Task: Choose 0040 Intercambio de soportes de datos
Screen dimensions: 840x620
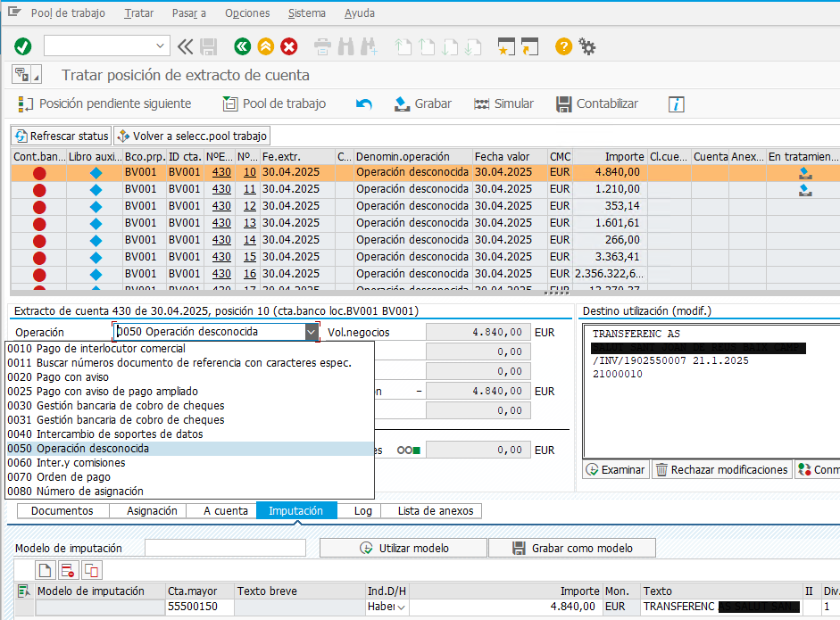Action: click(189, 434)
